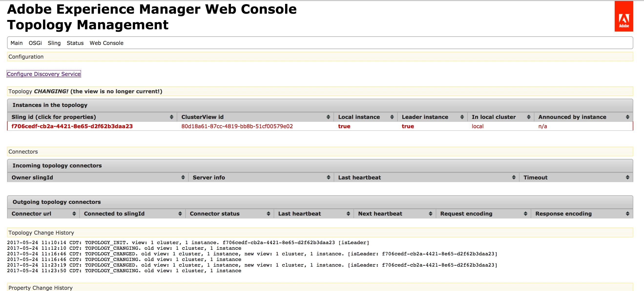Sort Request encoding column arrows
The width and height of the screenshot is (644, 291).
point(525,214)
